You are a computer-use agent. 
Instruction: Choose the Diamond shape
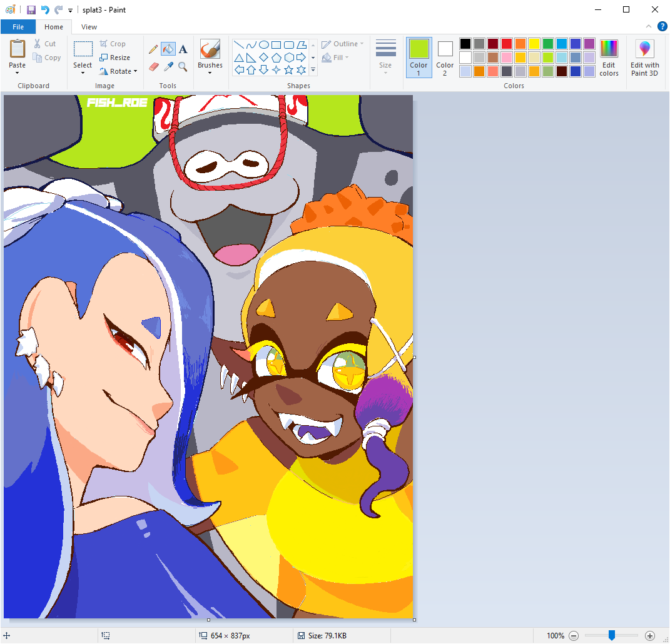[x=264, y=58]
